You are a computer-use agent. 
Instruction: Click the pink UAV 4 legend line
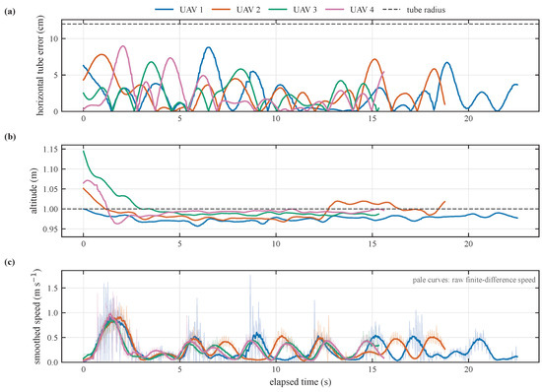pyautogui.click(x=335, y=10)
